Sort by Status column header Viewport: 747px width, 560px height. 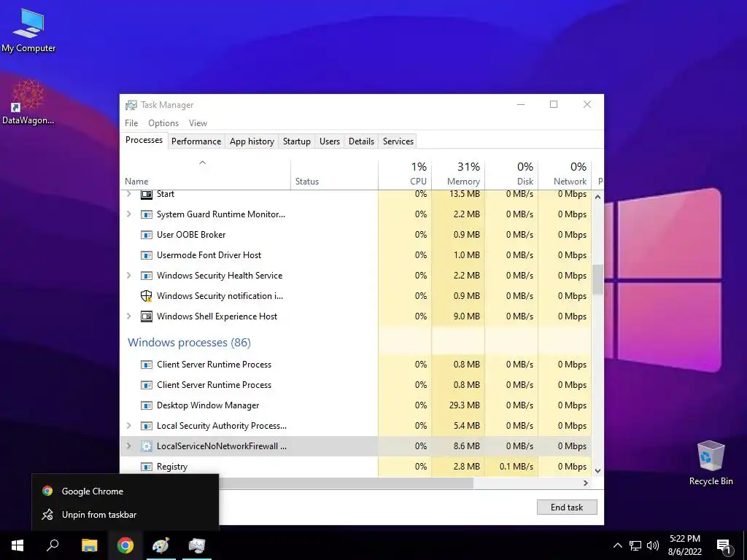point(334,174)
